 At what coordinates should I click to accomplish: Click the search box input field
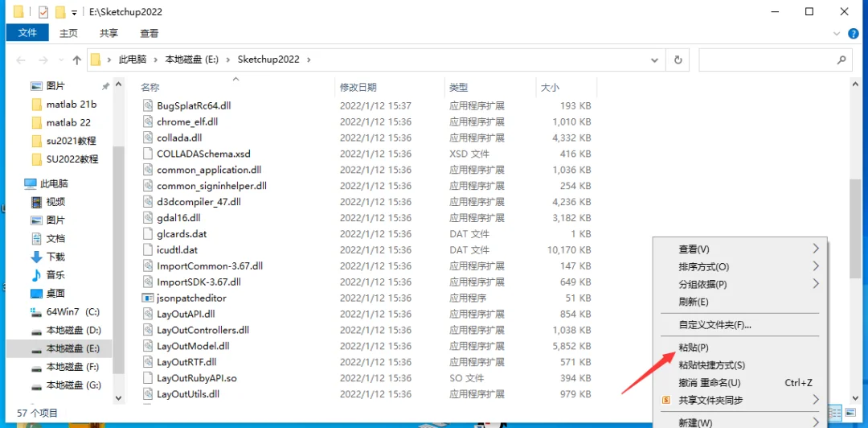tap(776, 60)
